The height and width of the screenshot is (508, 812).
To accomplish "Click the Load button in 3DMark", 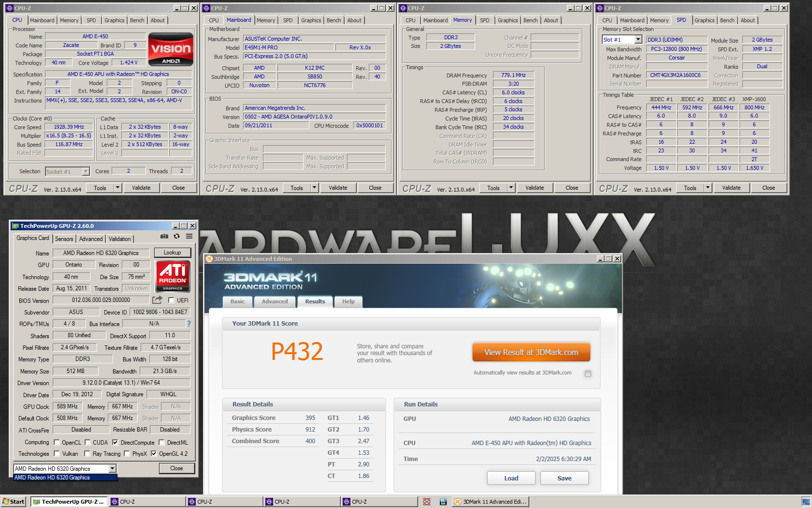I will tap(511, 478).
